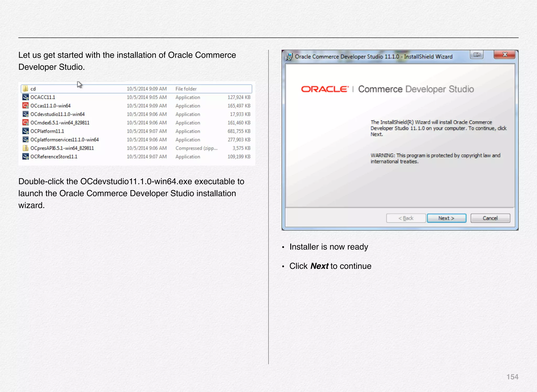This screenshot has height=392, width=537.
Task: Click the wizard title bar text
Action: coord(374,57)
